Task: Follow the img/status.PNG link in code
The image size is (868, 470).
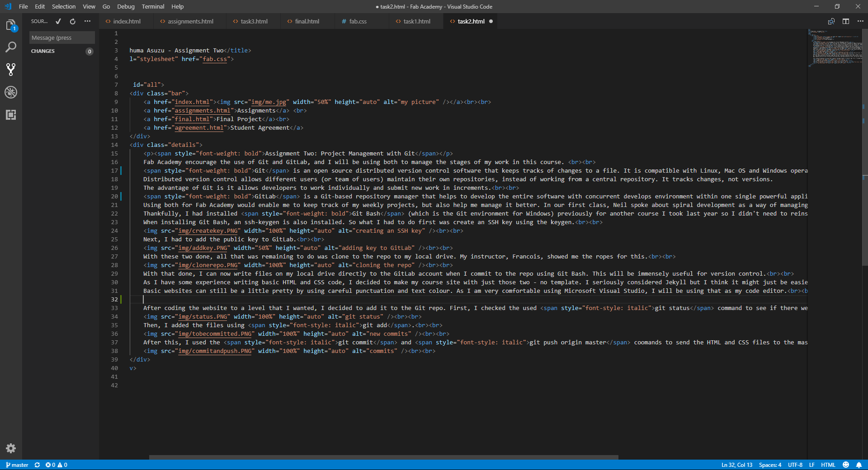Action: [x=203, y=316]
